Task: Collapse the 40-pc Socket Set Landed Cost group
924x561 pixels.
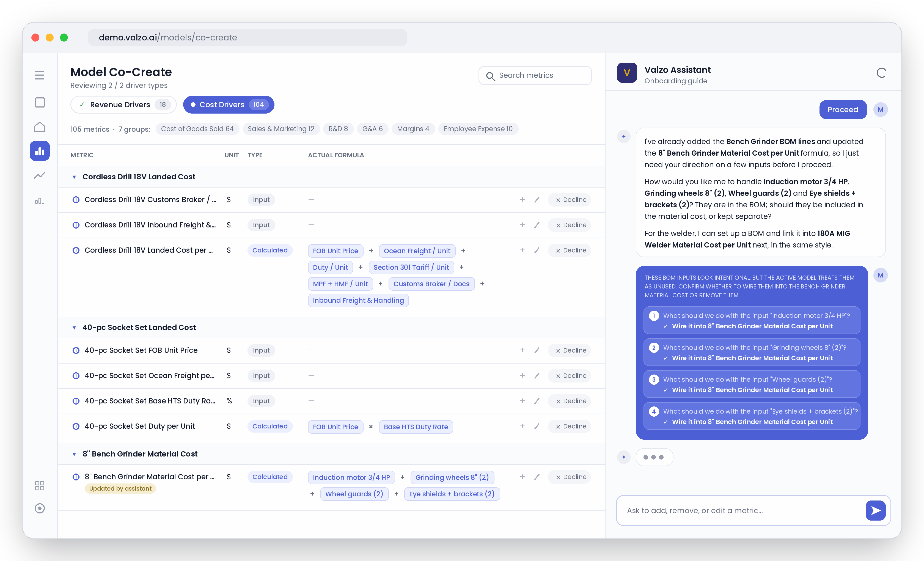Action: 74,328
